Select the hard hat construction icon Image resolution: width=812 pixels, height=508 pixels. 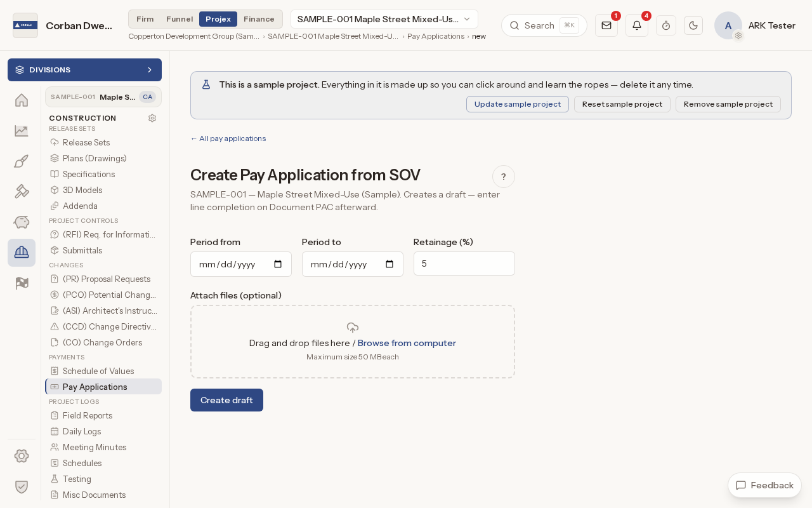(22, 253)
